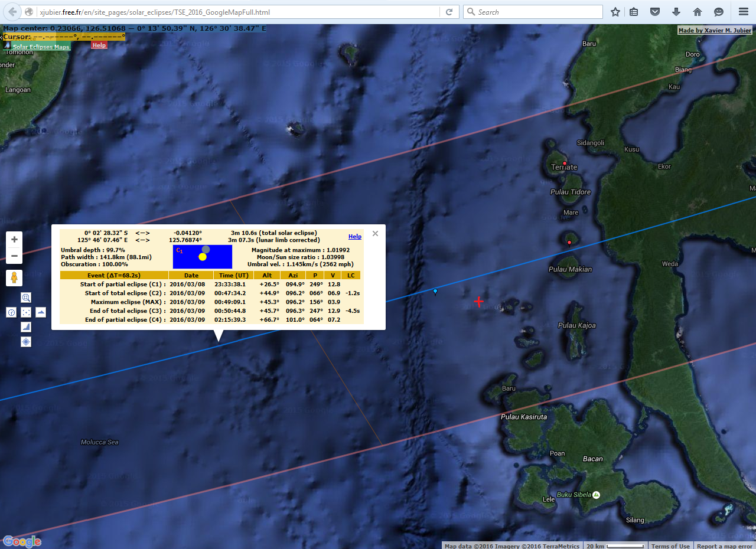Click the Event (ΔT=68.2s) column header
This screenshot has width=756, height=549.
[114, 275]
